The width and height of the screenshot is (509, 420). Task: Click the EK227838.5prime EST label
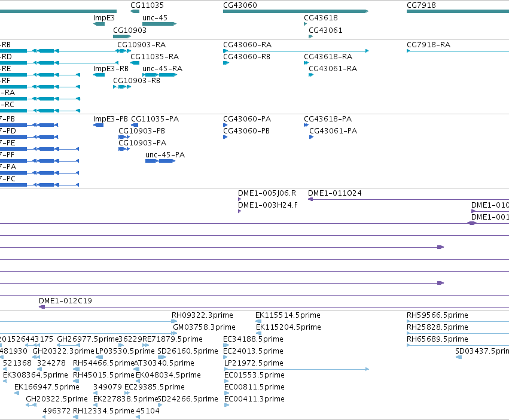click(125, 399)
